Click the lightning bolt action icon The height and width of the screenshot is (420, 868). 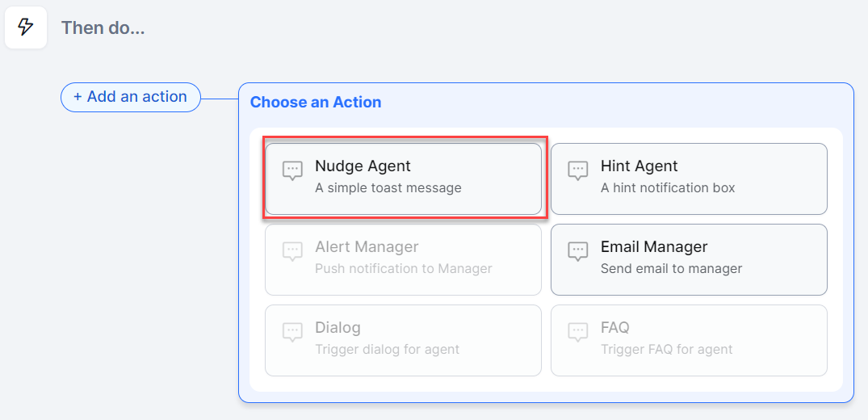pyautogui.click(x=26, y=27)
